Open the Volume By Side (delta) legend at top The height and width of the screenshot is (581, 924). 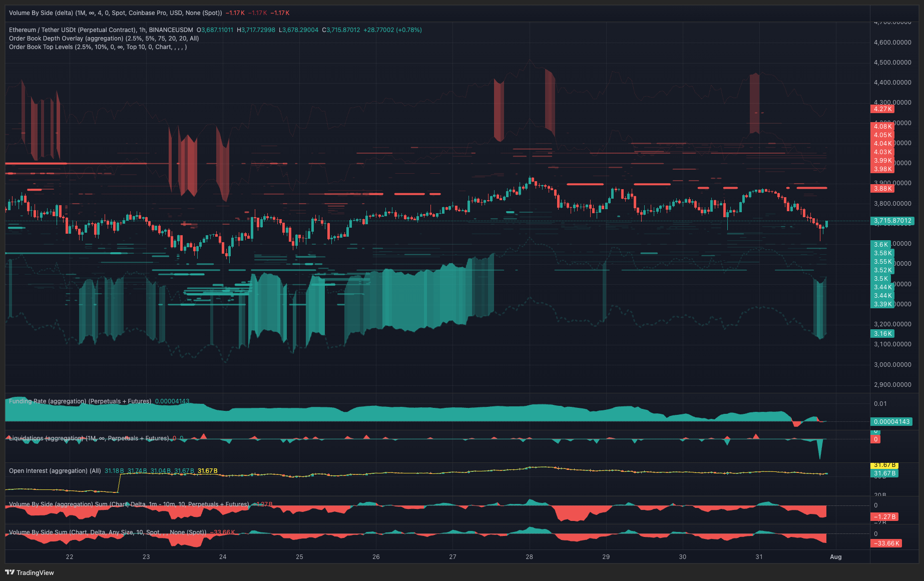tap(115, 13)
